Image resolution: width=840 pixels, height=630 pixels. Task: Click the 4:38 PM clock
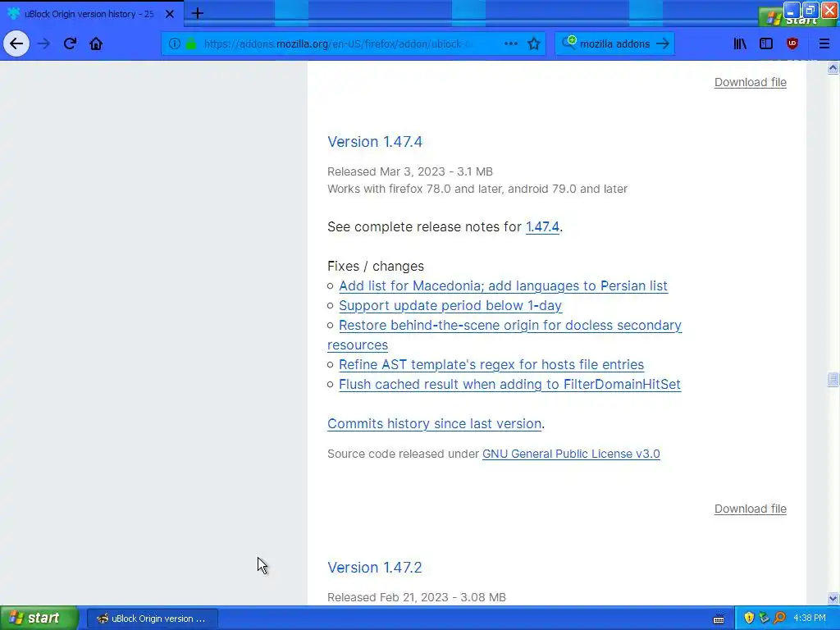(810, 619)
